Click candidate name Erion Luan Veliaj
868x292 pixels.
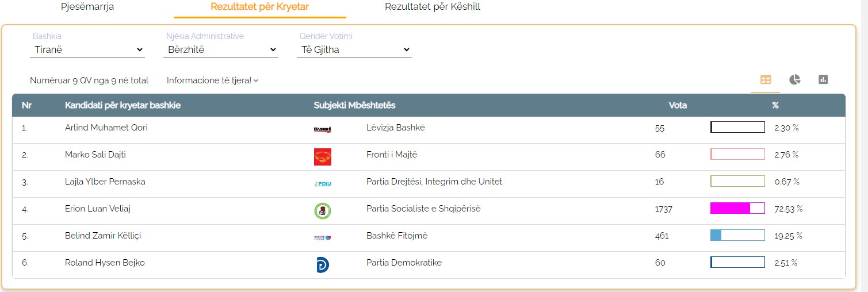tap(98, 209)
